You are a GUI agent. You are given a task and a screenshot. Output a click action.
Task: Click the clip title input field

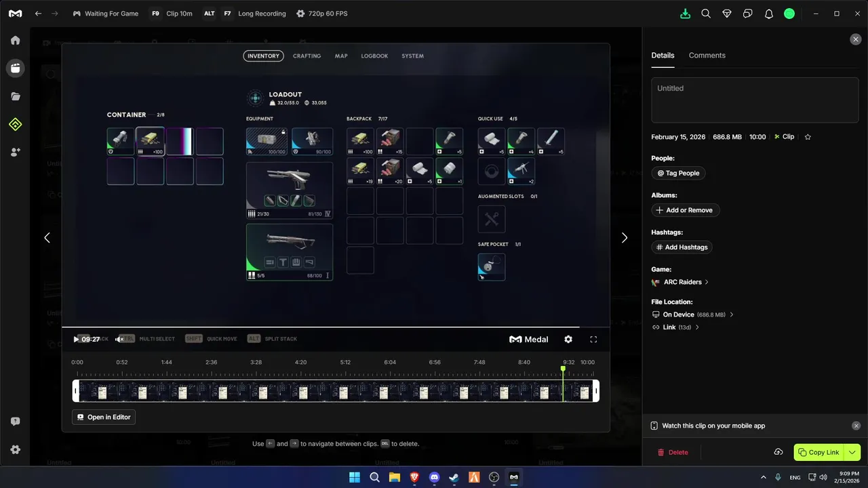755,100
